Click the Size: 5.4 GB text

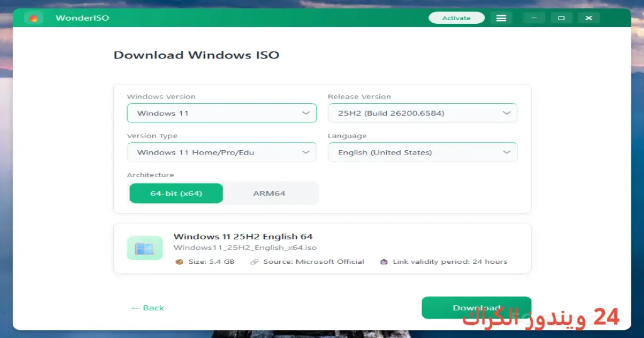211,262
